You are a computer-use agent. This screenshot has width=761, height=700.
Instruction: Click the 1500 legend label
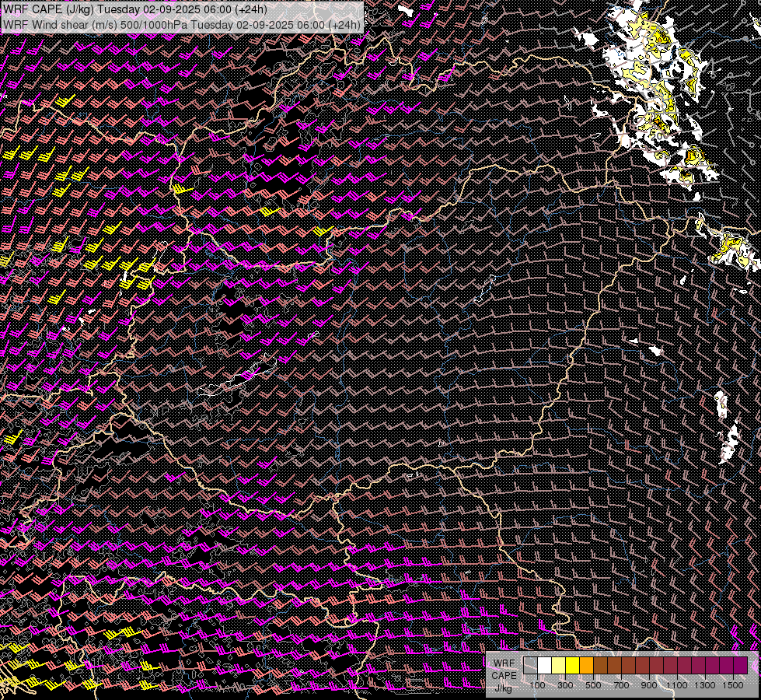733,685
